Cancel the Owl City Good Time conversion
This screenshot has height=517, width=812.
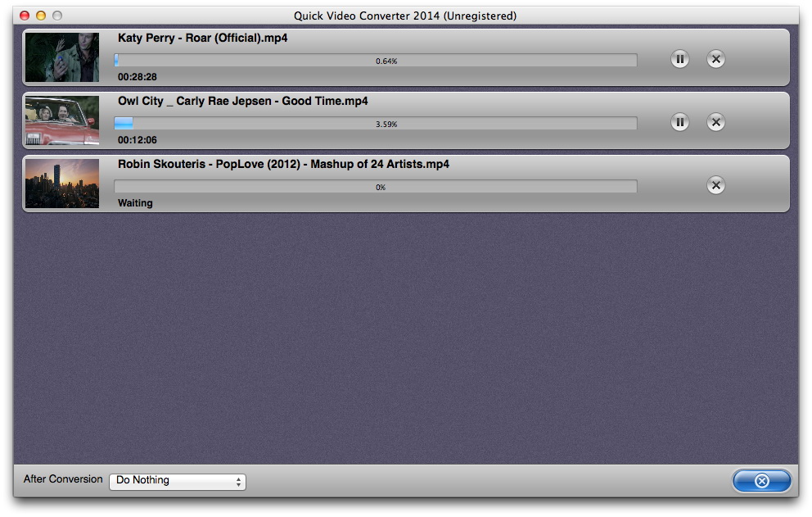click(715, 122)
